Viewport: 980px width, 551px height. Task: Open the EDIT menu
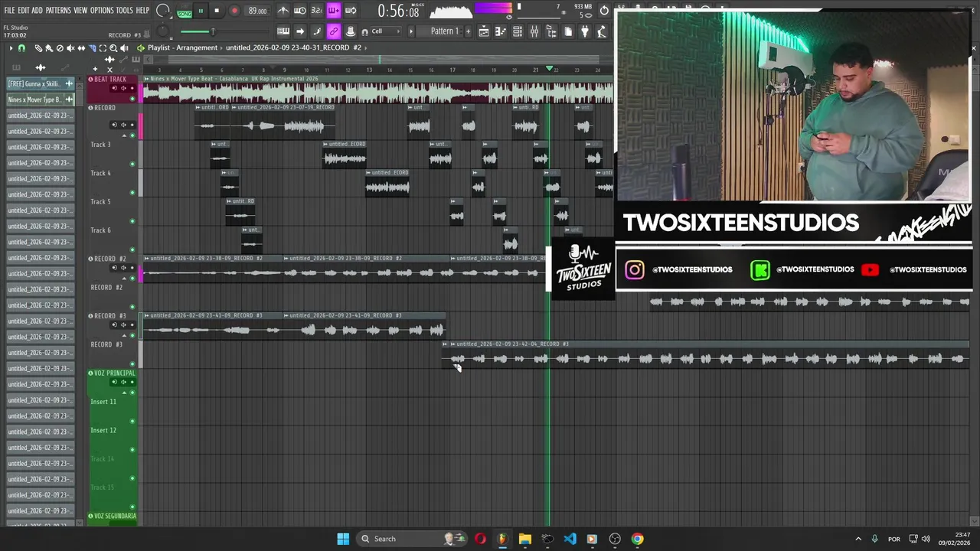pyautogui.click(x=24, y=11)
